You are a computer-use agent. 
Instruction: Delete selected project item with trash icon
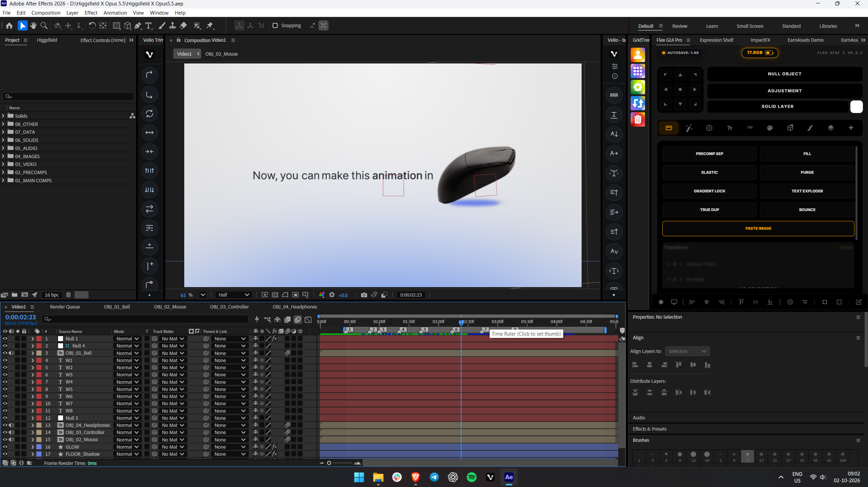pos(68,295)
